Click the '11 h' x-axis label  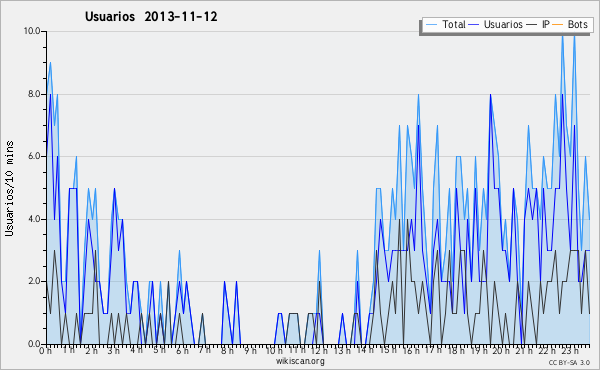click(297, 350)
